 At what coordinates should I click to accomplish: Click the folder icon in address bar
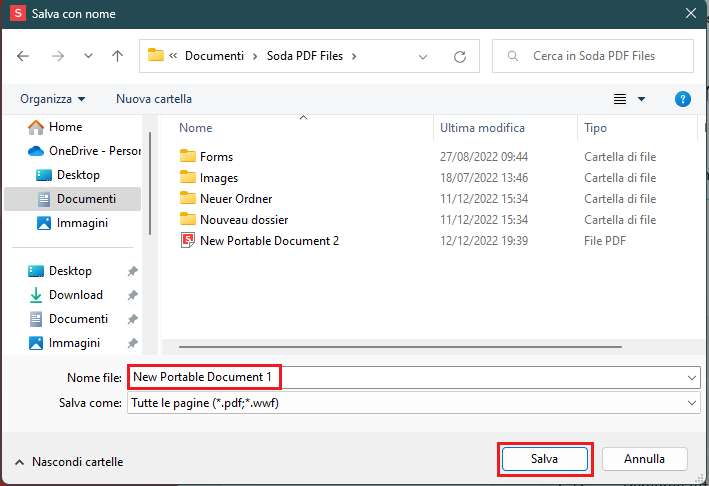coord(156,55)
